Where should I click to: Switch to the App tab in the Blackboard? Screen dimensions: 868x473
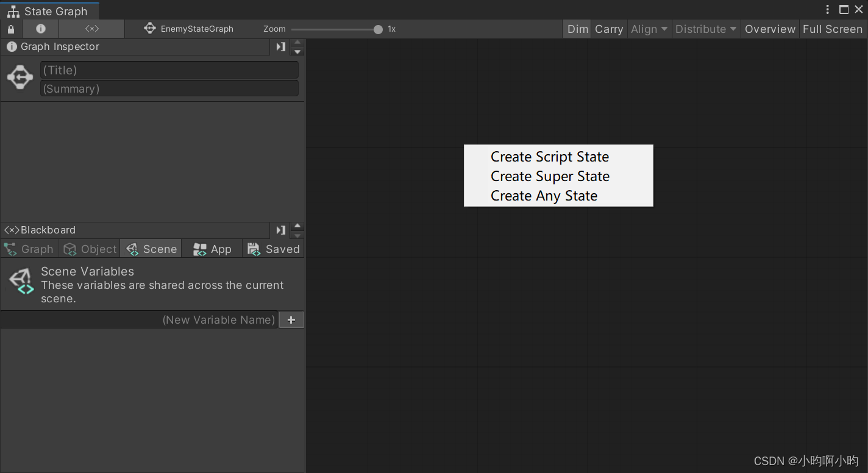point(212,249)
